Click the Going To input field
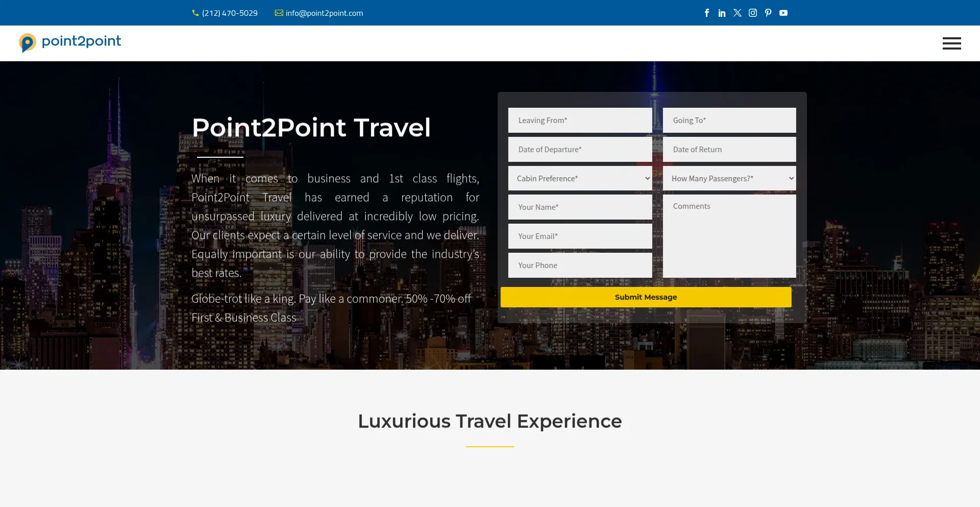 729,120
